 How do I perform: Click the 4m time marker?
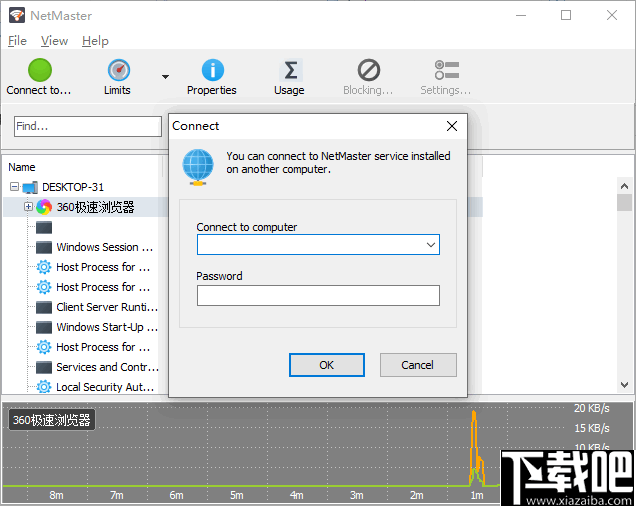pyautogui.click(x=297, y=495)
